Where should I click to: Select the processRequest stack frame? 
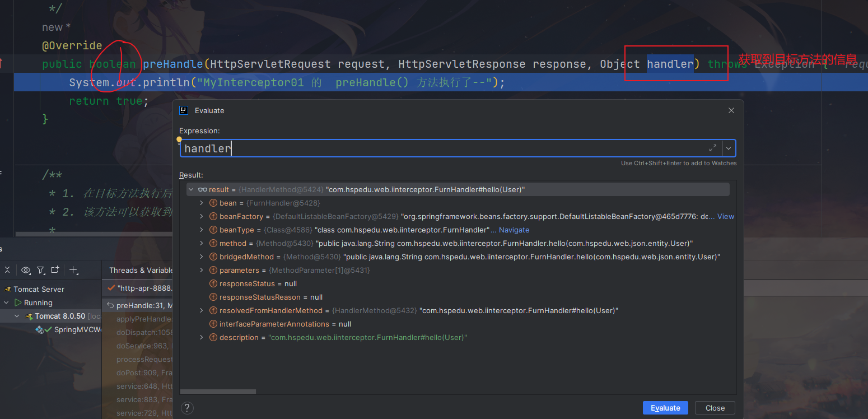click(x=144, y=359)
